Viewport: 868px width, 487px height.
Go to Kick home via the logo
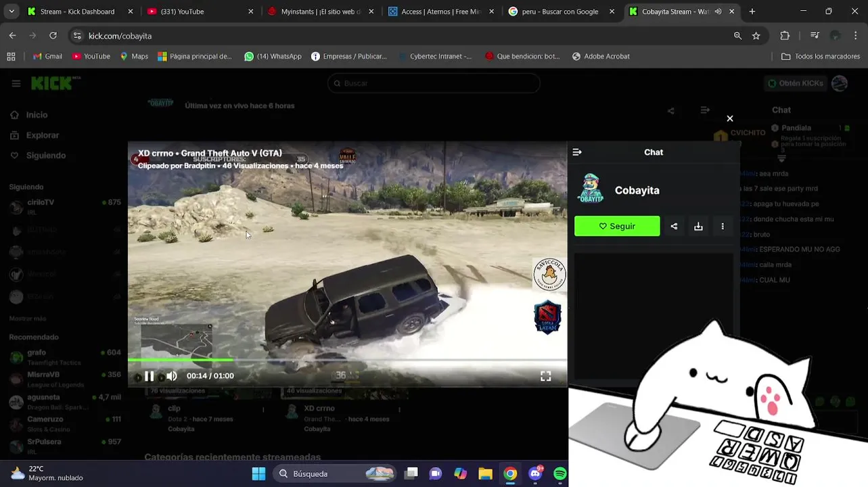click(x=53, y=83)
